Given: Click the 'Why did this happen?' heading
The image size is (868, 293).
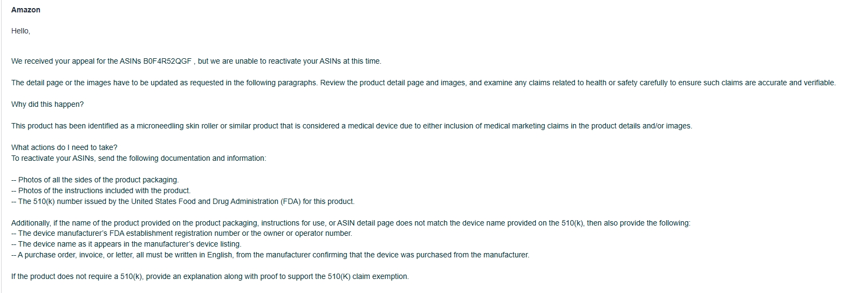Looking at the screenshot, I should point(47,104).
